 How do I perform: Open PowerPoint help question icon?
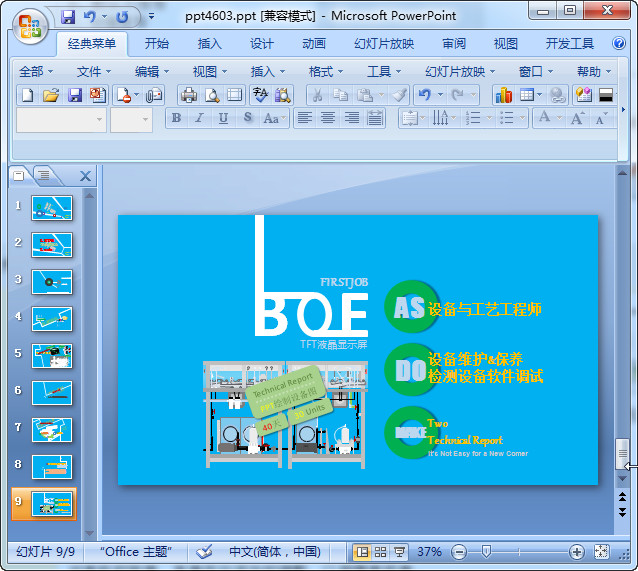pos(618,43)
